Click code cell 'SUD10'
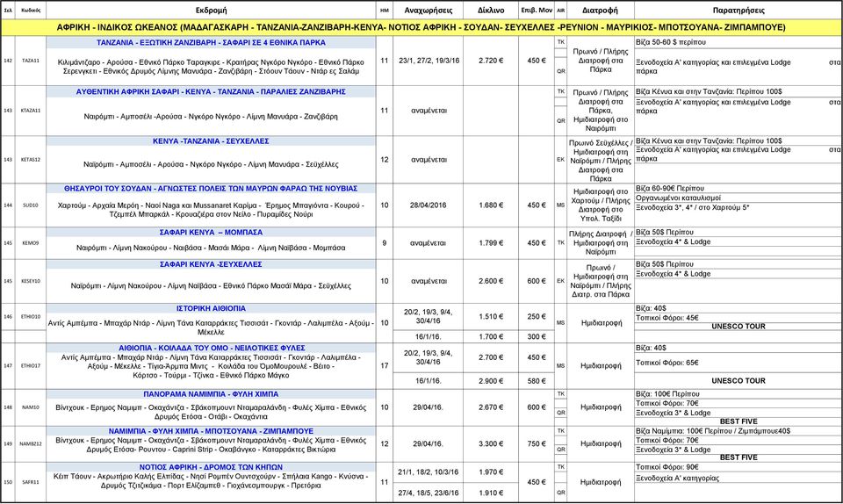 [31, 205]
